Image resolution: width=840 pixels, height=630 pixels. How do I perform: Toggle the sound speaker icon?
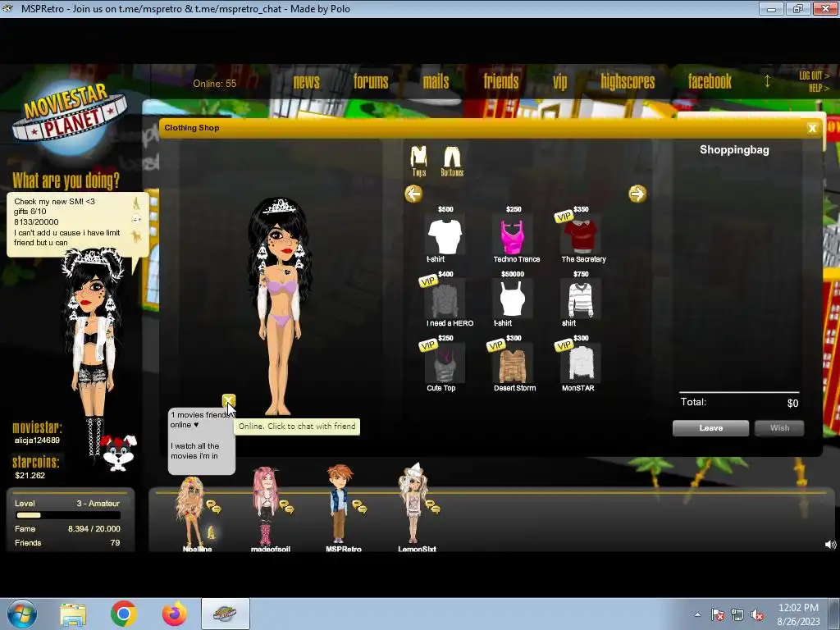pyautogui.click(x=830, y=545)
